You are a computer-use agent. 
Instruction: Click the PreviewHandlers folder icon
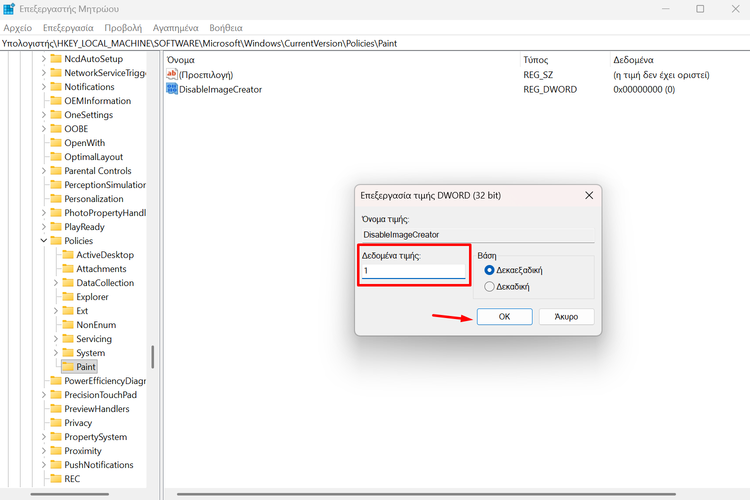(56, 409)
